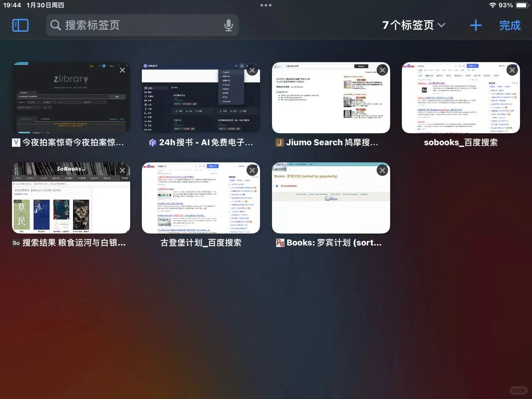The height and width of the screenshot is (399, 532).
Task: Close the 古登堡计划_百度搜索 tab
Action: (x=252, y=170)
